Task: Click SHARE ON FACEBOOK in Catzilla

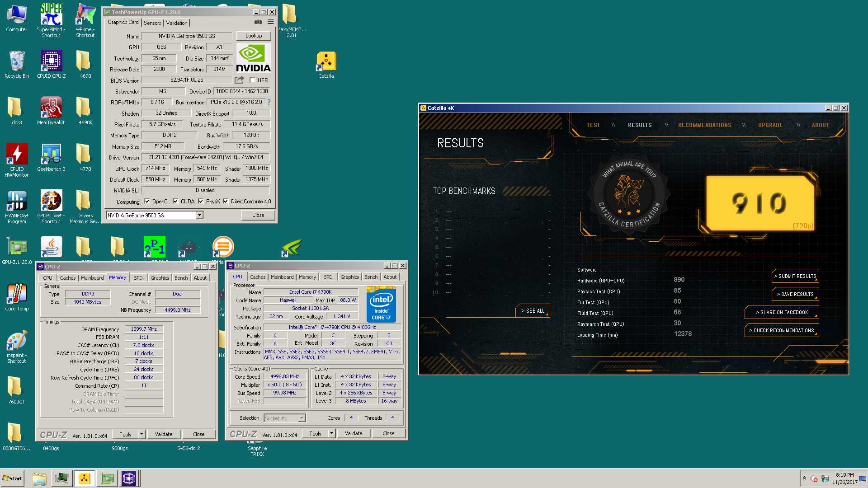Action: (x=782, y=312)
